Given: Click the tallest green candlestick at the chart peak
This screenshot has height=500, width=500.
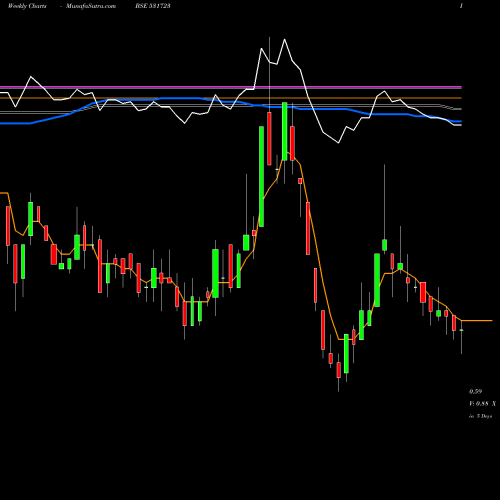Looking at the screenshot, I should coord(262,176).
